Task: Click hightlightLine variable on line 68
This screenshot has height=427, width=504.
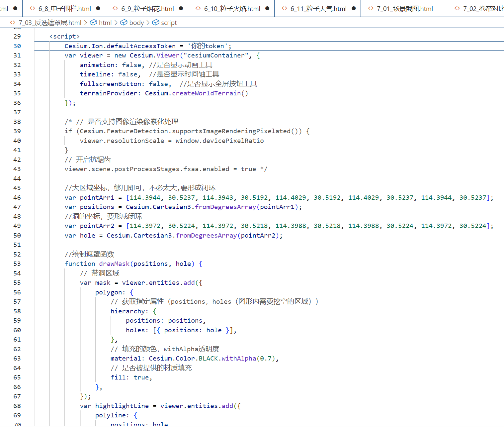Action: [122, 406]
